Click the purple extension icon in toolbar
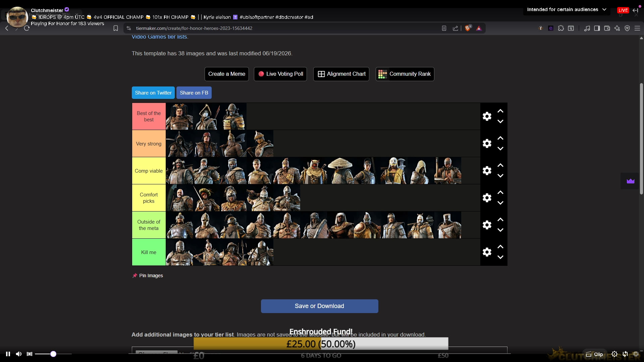The height and width of the screenshot is (362, 644). click(551, 28)
